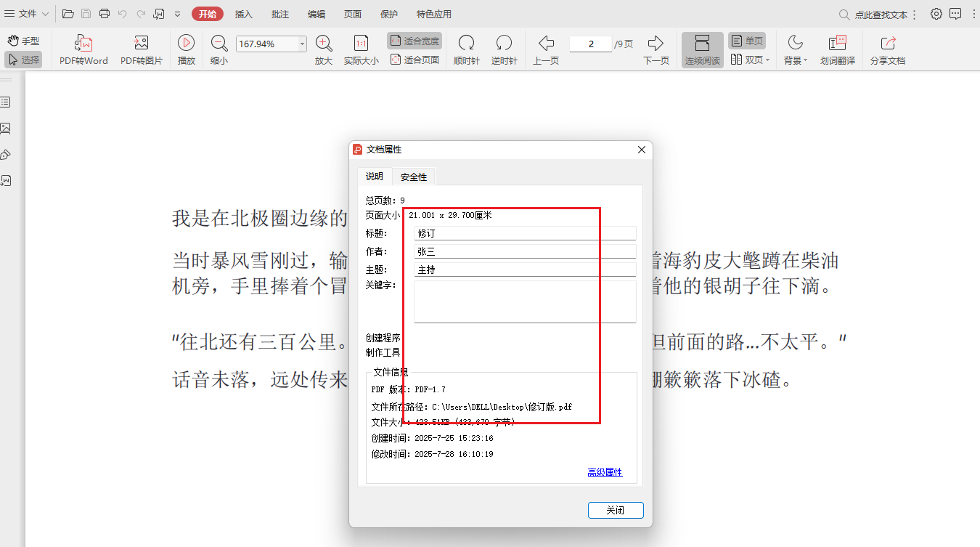
Task: Open the PDF转Word conversion tool
Action: coord(83,48)
